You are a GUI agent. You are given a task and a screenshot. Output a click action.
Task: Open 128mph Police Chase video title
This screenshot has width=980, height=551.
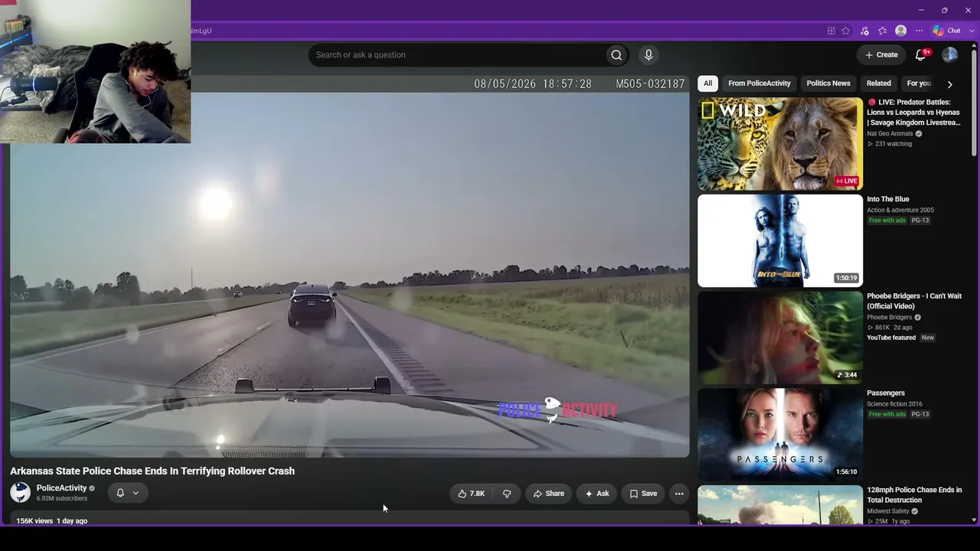click(914, 495)
